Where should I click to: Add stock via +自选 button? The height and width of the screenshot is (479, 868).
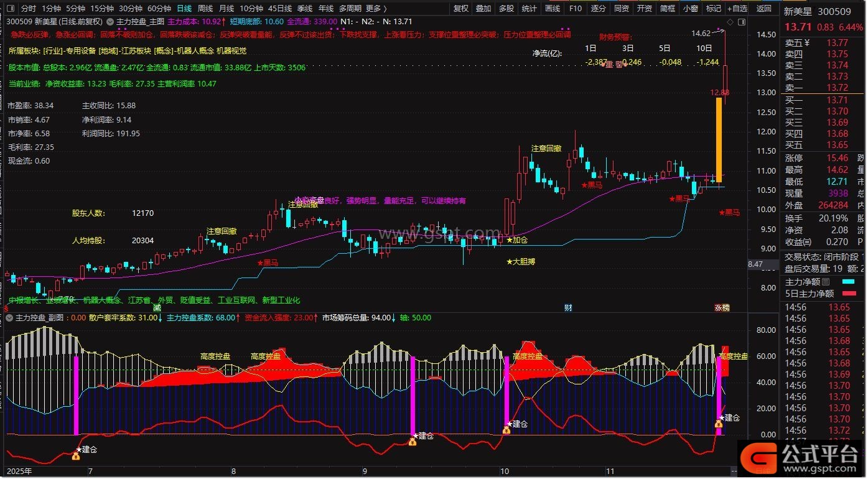tap(737, 9)
